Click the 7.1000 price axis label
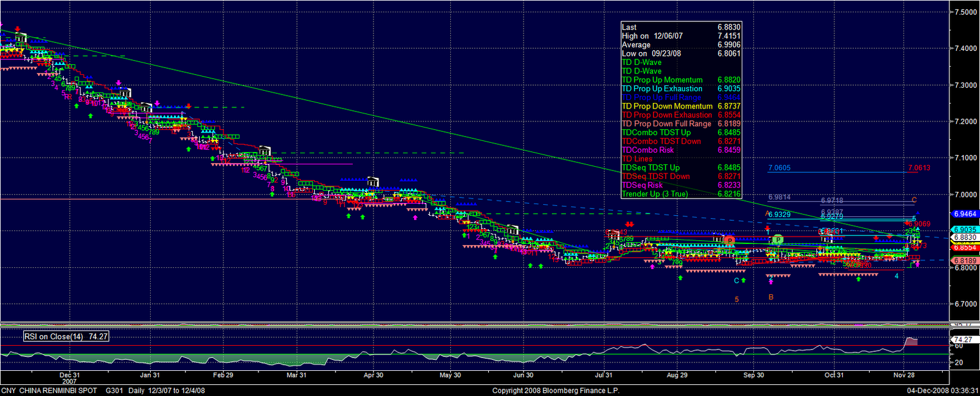This screenshot has height=396, width=980. click(966, 158)
